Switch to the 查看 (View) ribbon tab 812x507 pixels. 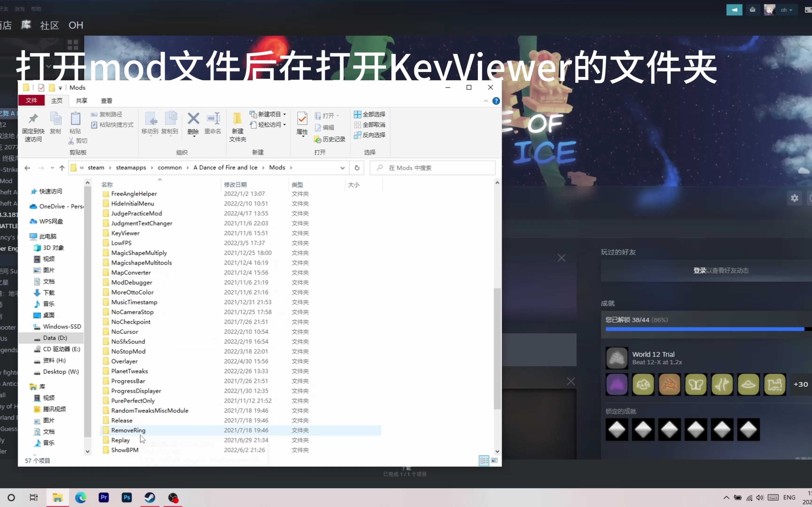[106, 101]
